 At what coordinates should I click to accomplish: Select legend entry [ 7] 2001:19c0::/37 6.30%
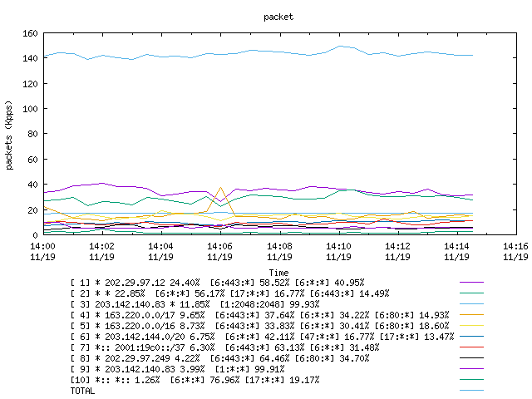coord(224,347)
